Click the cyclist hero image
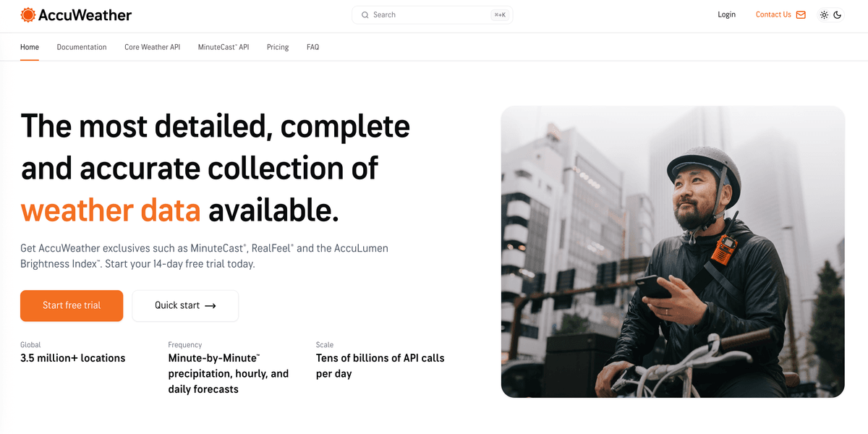This screenshot has height=434, width=868. pyautogui.click(x=673, y=252)
